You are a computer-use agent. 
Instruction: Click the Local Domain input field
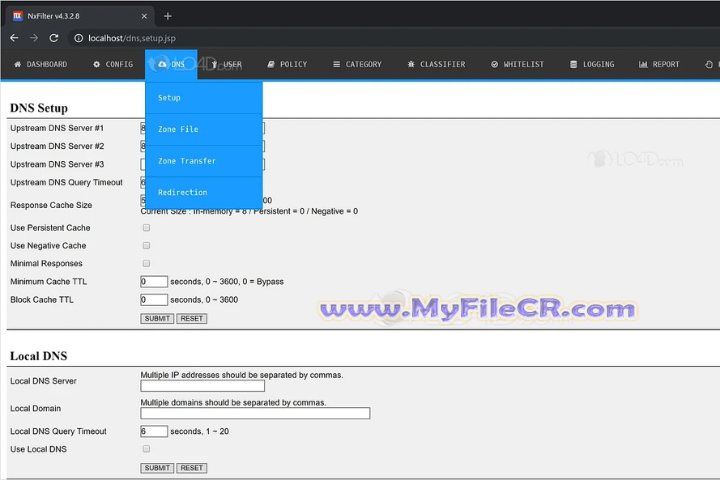(x=255, y=413)
